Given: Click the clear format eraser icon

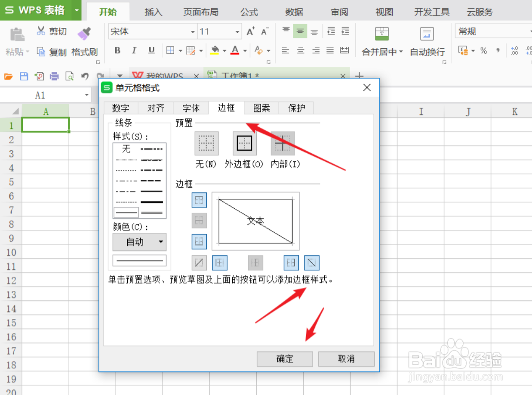Looking at the screenshot, I should (258, 50).
